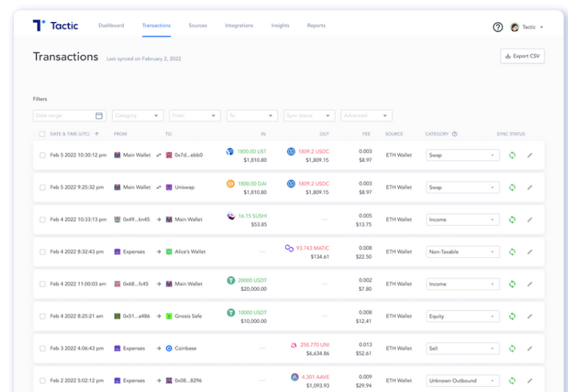The image size is (568, 392).
Task: Click the SYNC STATUS column header
Action: coord(511,134)
